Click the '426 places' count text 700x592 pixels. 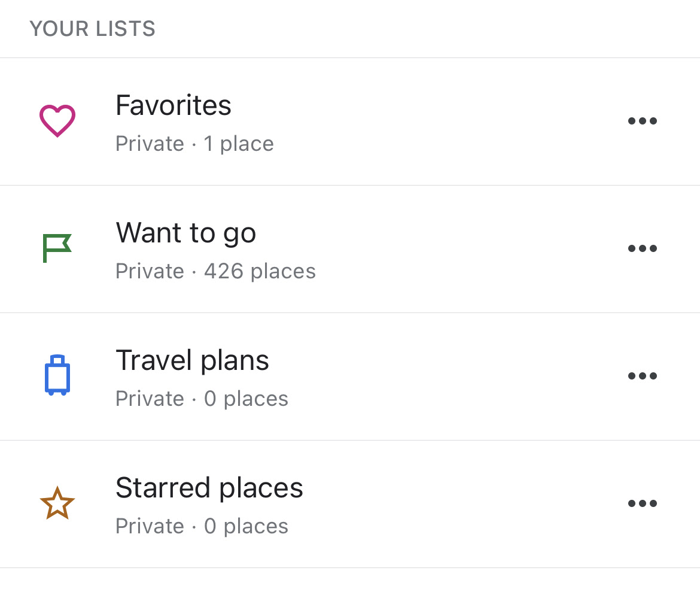click(x=260, y=271)
